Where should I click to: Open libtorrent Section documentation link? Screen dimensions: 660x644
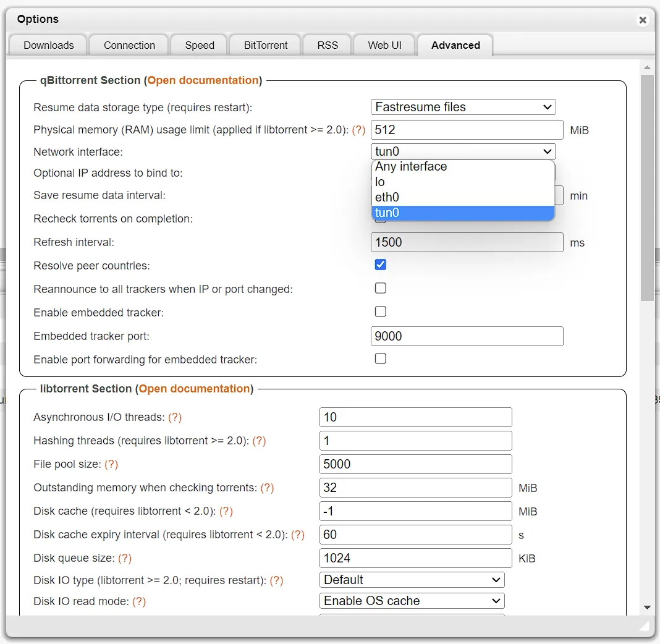[194, 389]
